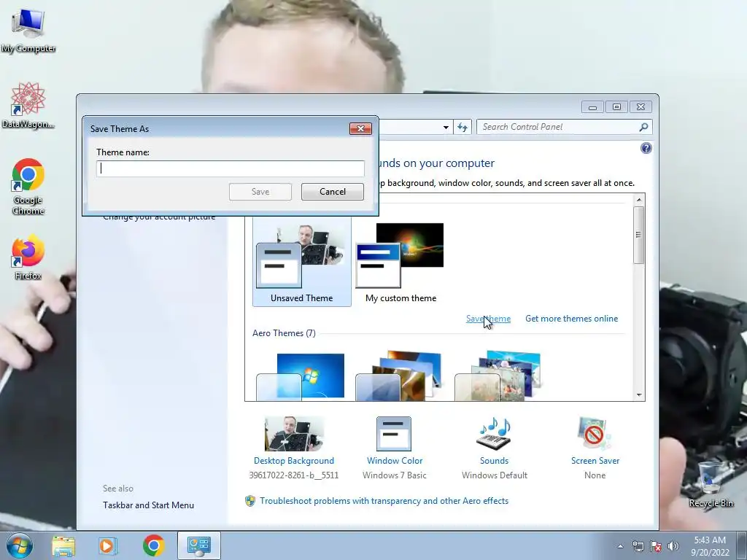The height and width of the screenshot is (560, 747).
Task: Click the Screen Saver link text
Action: point(595,461)
